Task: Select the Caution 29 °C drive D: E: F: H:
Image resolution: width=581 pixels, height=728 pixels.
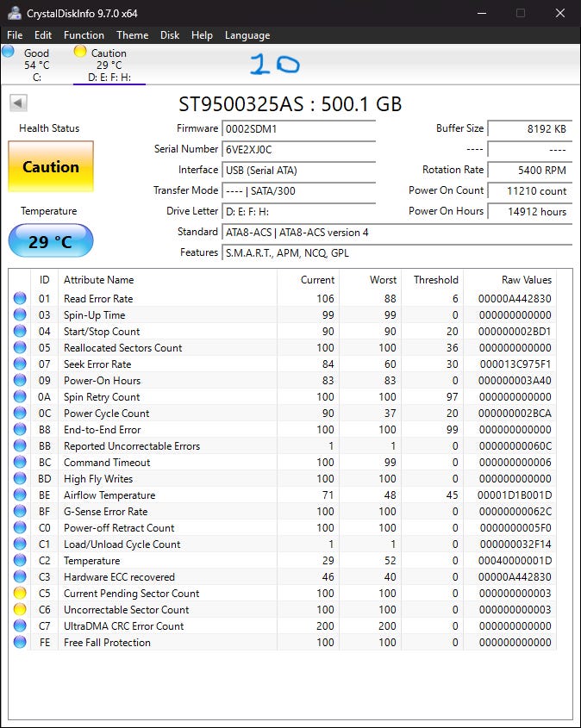Action: pos(109,65)
